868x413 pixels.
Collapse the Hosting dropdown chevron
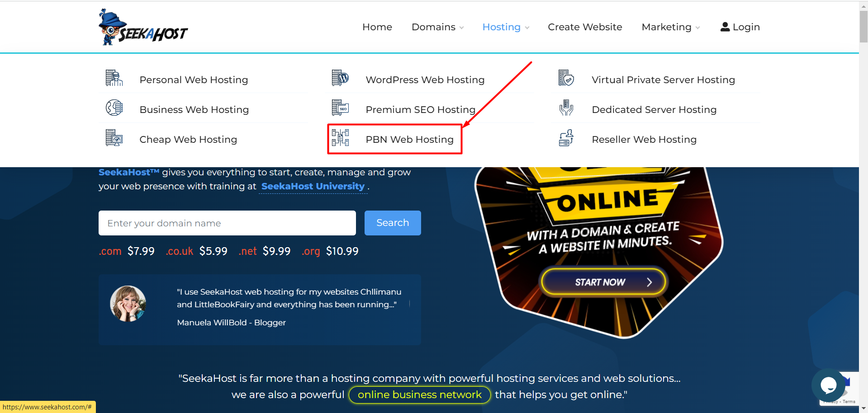pyautogui.click(x=527, y=28)
